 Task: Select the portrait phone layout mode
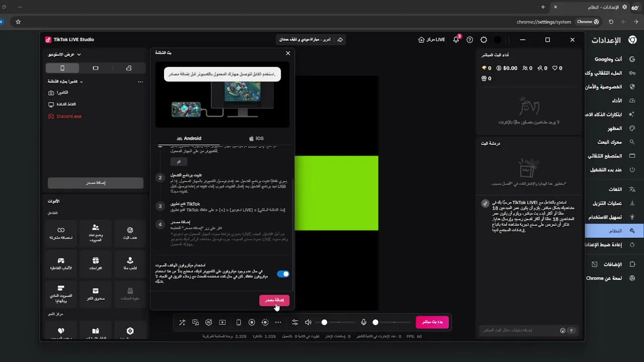point(62,68)
